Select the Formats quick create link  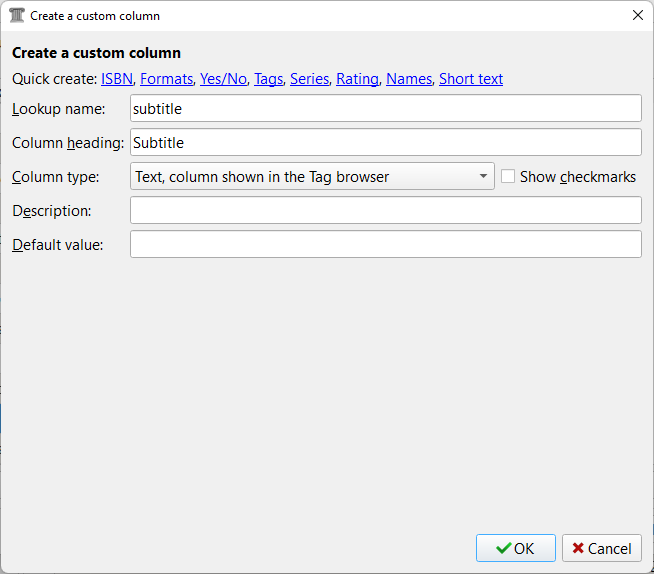[166, 79]
